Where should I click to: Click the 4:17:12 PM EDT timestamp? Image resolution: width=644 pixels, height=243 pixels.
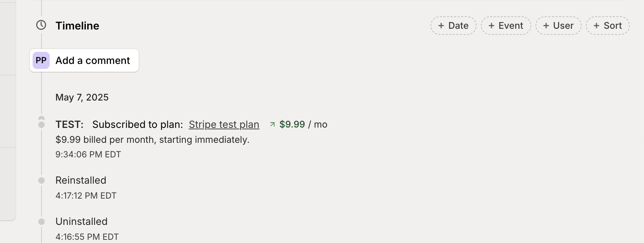pos(86,196)
